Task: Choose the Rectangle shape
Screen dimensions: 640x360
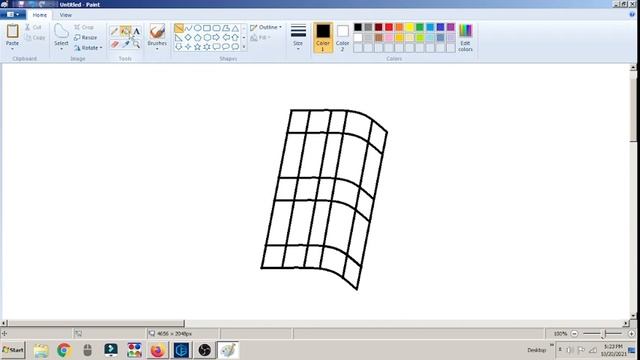Action: point(207,28)
